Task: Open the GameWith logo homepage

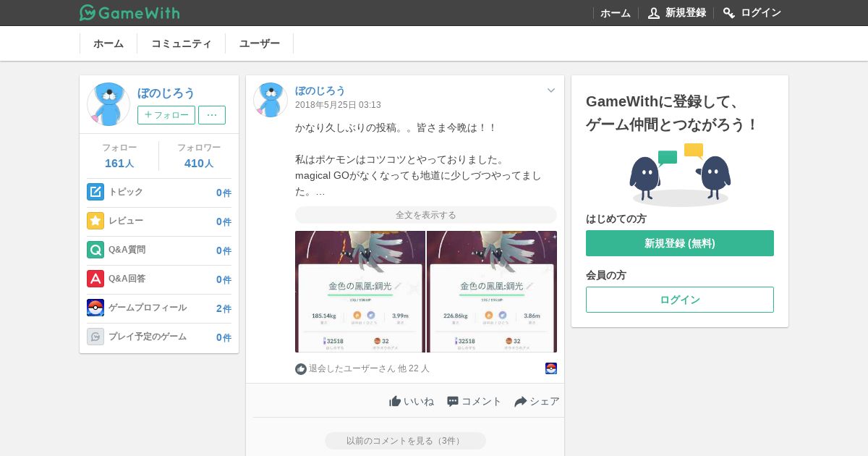Action: coord(129,12)
